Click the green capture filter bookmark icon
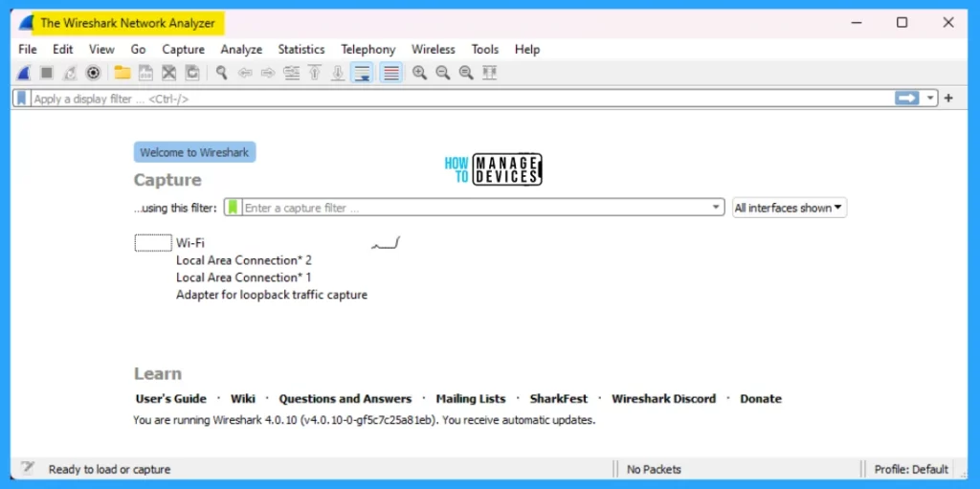Viewport: 980px width, 489px height. (x=233, y=208)
